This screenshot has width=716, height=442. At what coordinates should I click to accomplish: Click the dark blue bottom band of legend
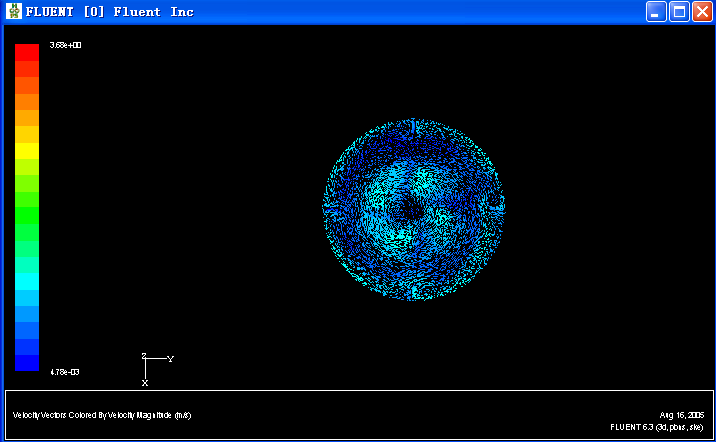click(27, 363)
